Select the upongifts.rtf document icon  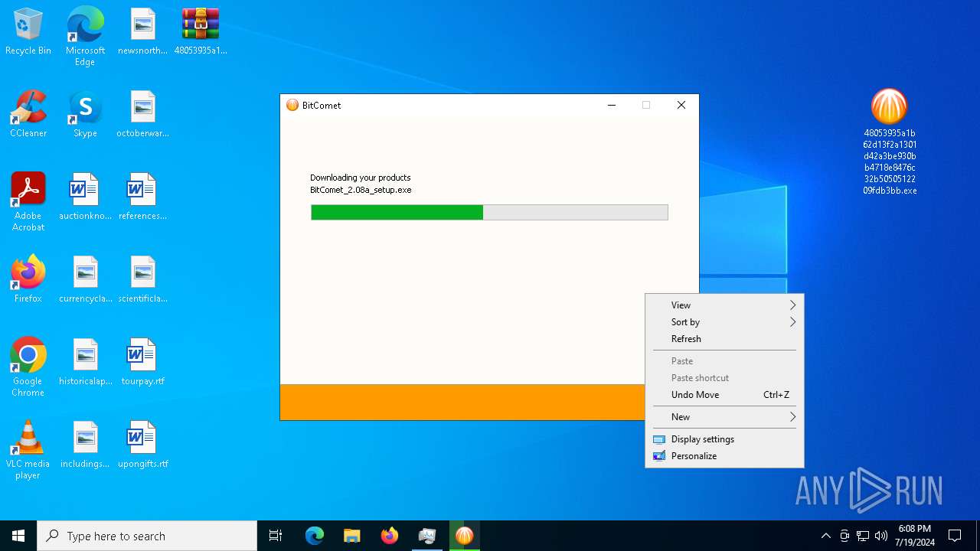pyautogui.click(x=142, y=445)
